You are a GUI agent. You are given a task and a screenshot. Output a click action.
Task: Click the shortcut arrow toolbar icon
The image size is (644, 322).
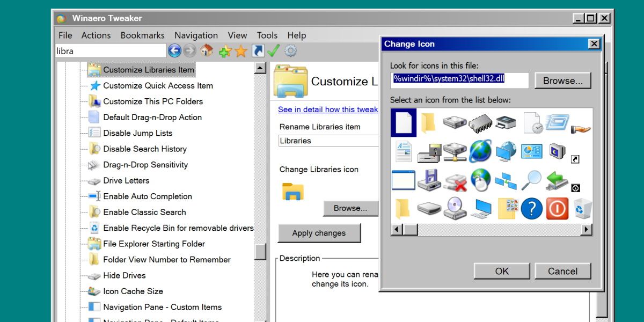tap(258, 51)
